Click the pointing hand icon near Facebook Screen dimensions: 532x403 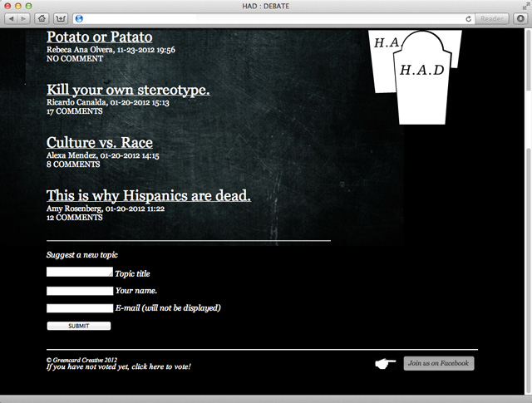[386, 364]
